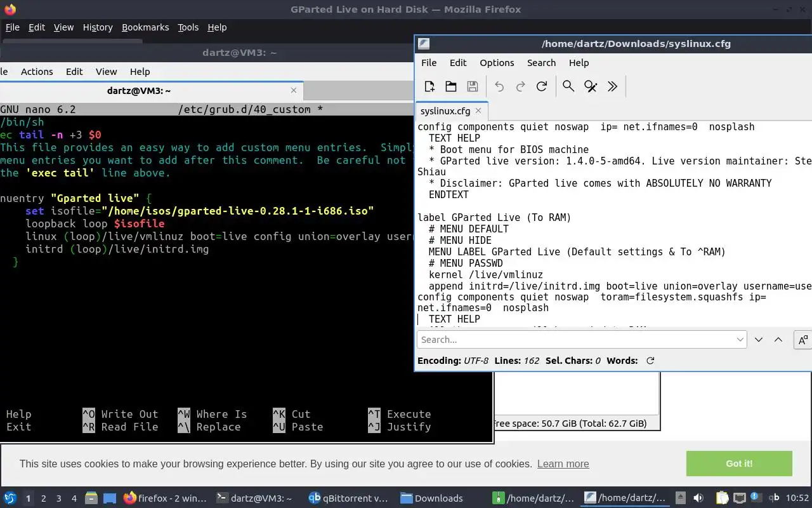Click the Replace magnifier-pencil icon in editor toolbar
Image resolution: width=812 pixels, height=508 pixels.
pos(591,86)
